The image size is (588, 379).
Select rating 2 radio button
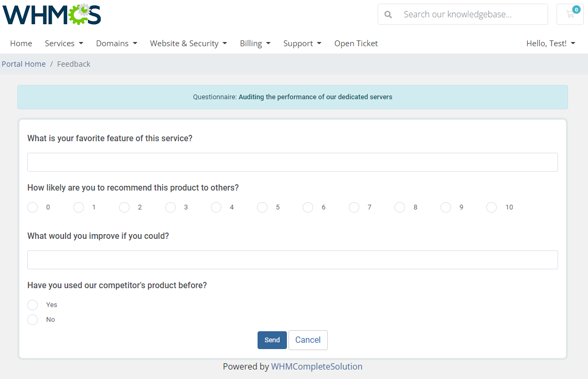point(124,207)
